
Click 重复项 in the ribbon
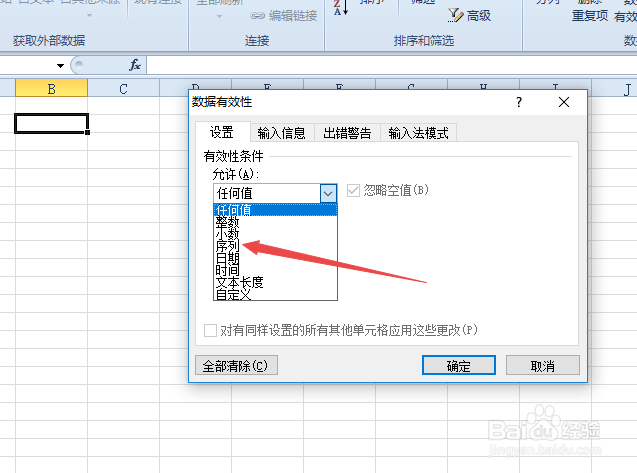click(589, 15)
